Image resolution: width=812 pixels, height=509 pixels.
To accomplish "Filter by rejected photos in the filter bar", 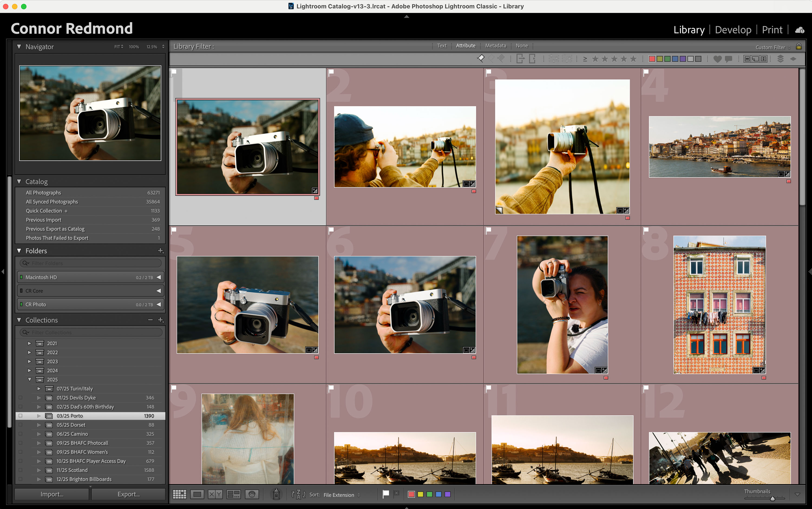I will [501, 59].
